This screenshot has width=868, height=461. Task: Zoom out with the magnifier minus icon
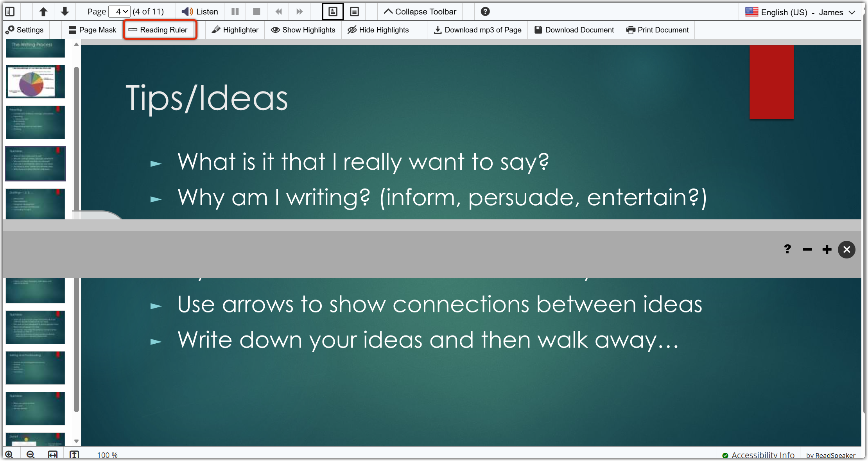coord(31,454)
